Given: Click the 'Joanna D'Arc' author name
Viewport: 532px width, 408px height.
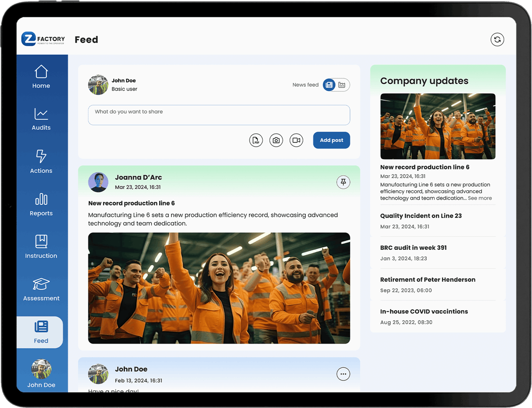Looking at the screenshot, I should [138, 177].
